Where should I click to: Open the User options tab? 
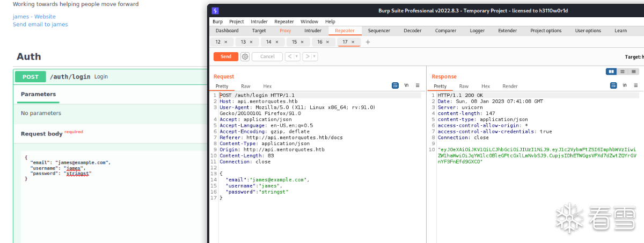pyautogui.click(x=588, y=31)
